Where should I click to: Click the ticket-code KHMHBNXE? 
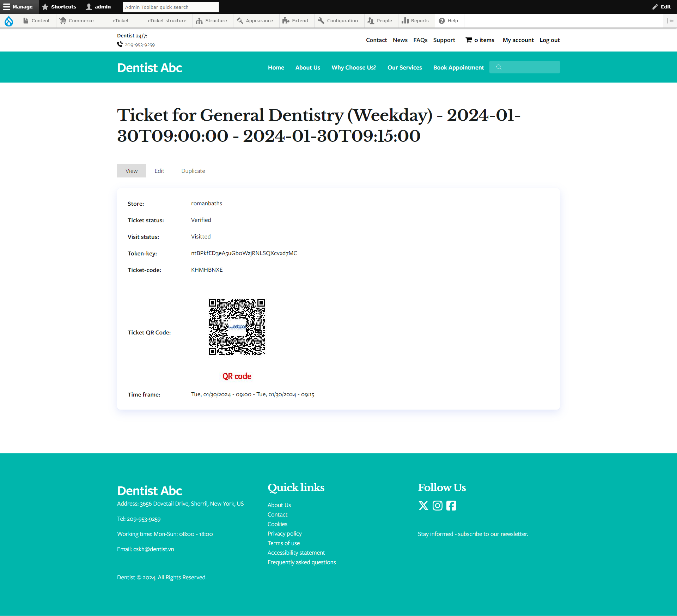(207, 270)
